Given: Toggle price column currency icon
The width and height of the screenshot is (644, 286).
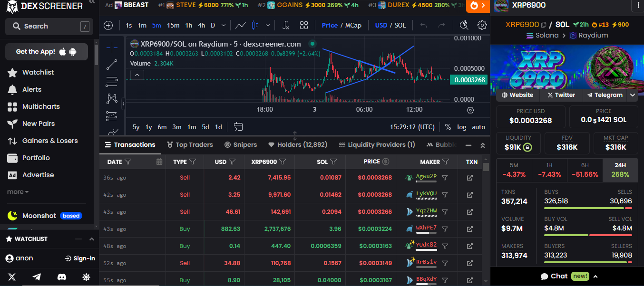Looking at the screenshot, I should pos(386,162).
